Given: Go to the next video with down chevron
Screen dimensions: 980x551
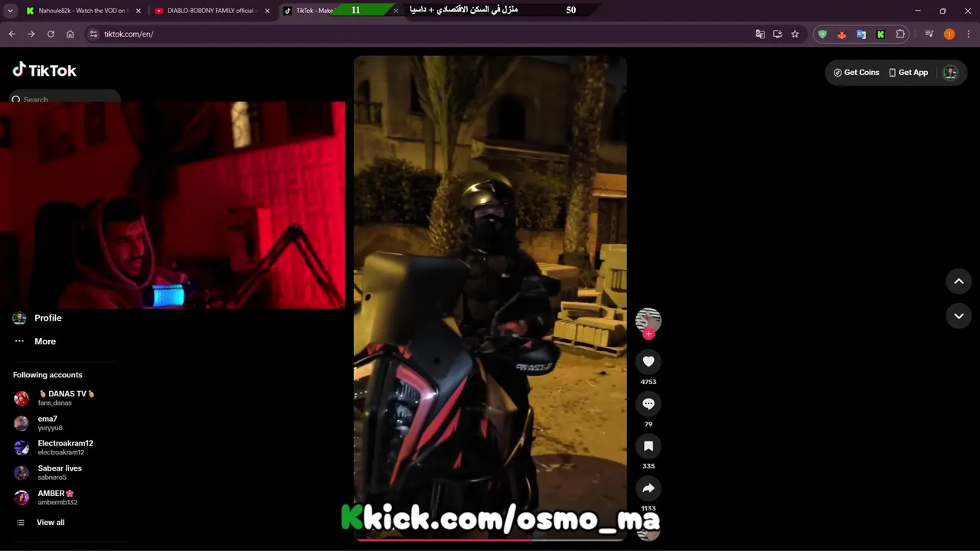Looking at the screenshot, I should [959, 316].
